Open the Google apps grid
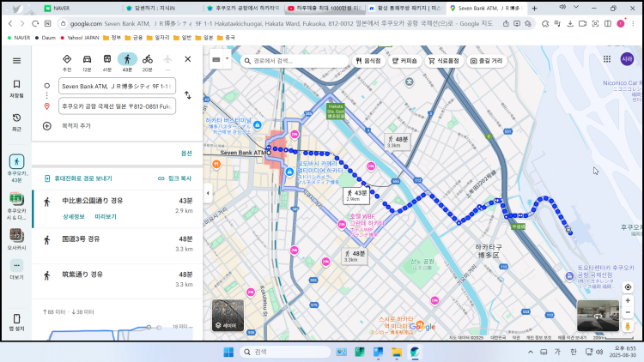Viewport: 644px width, 362px height. coord(607,59)
